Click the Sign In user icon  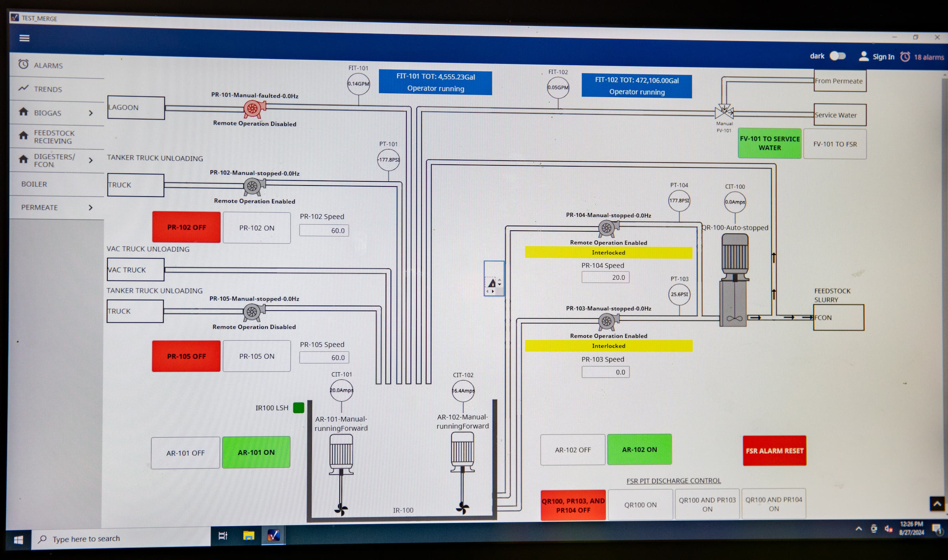click(864, 56)
